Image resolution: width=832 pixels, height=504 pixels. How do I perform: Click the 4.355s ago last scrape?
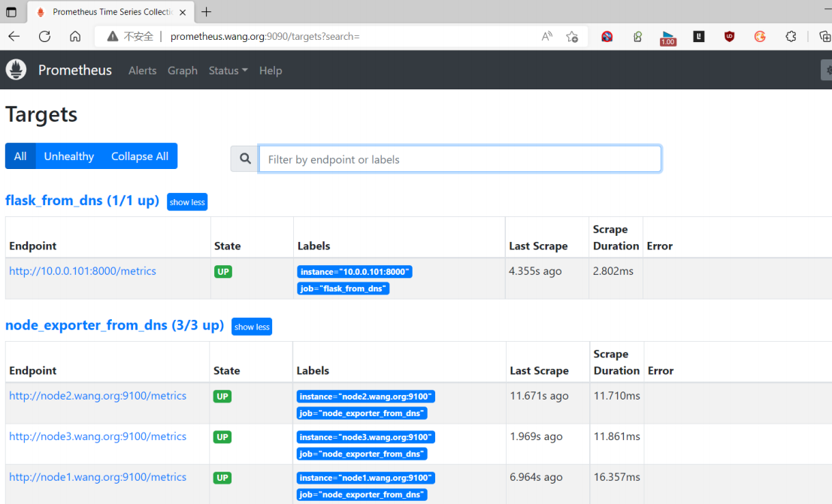535,271
